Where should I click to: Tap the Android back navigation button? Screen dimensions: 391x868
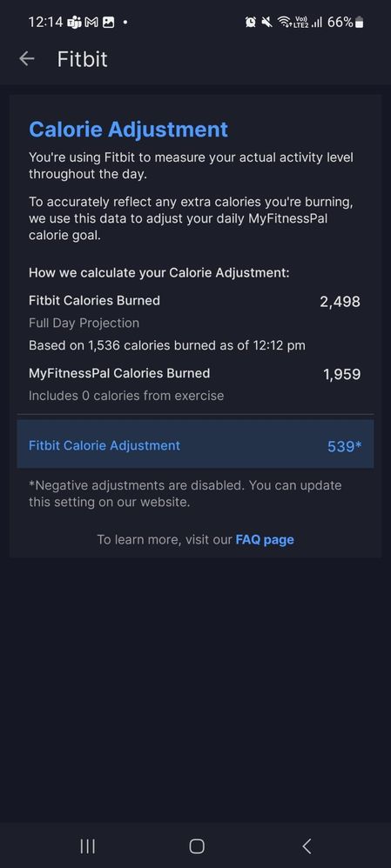pos(307,846)
